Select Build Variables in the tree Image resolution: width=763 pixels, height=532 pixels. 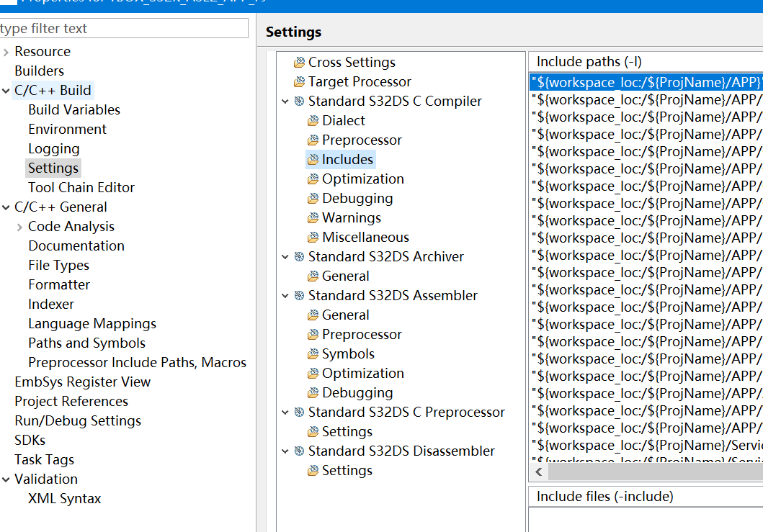point(74,110)
